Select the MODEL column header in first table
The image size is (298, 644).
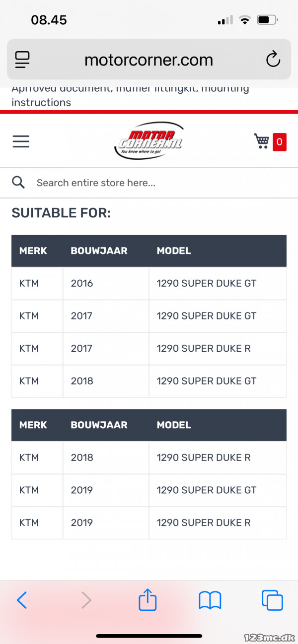pyautogui.click(x=174, y=251)
